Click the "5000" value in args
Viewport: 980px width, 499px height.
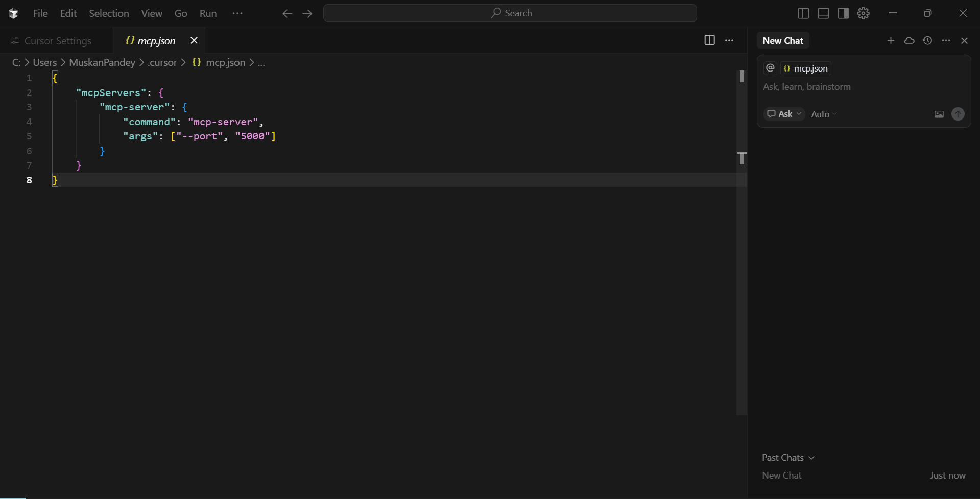[252, 136]
